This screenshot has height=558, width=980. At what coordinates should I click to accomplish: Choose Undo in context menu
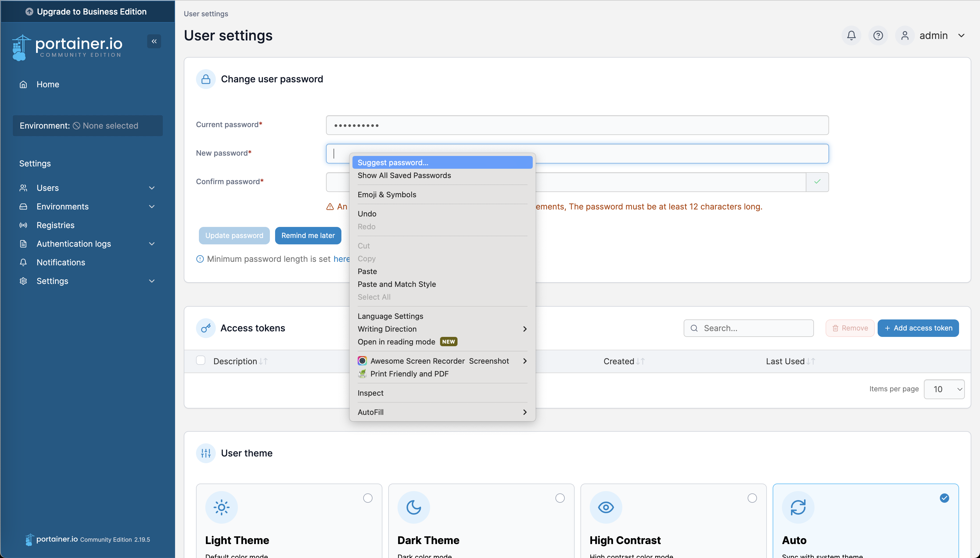[442, 214]
